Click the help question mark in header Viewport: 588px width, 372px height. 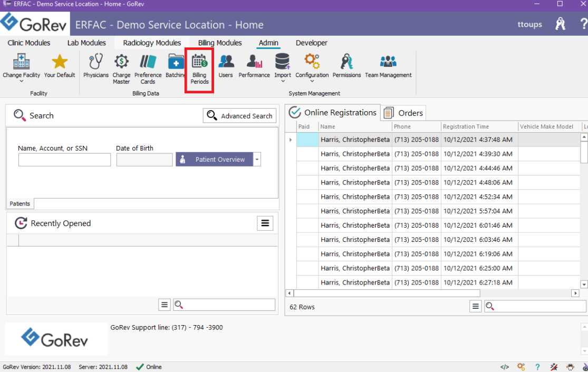(583, 24)
